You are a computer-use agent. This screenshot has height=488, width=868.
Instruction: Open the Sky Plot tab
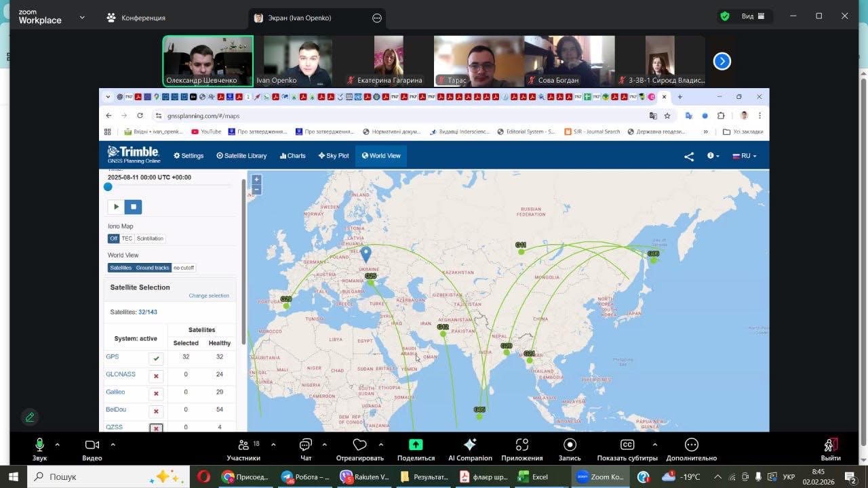[x=334, y=156]
